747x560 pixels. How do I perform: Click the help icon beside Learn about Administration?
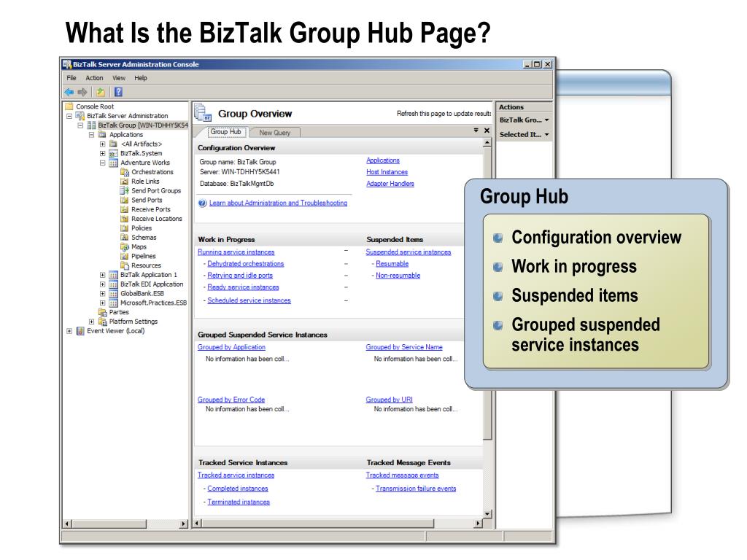(x=203, y=203)
